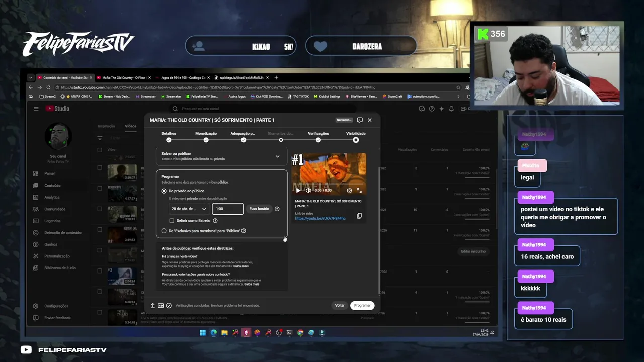Show more bookmarks with the overflow chevron
This screenshot has width=644, height=362.
(458, 96)
